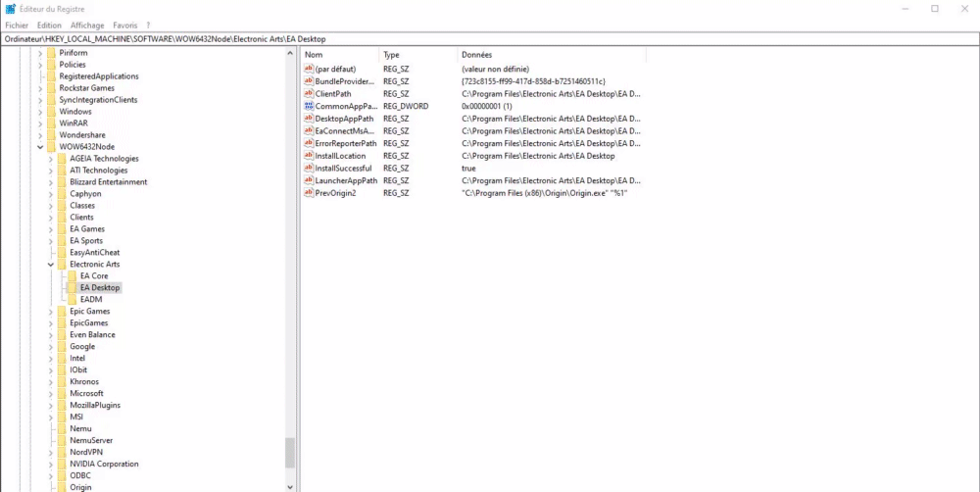Viewport: 980px width, 492px height.
Task: Select the IObit key
Action: point(78,370)
